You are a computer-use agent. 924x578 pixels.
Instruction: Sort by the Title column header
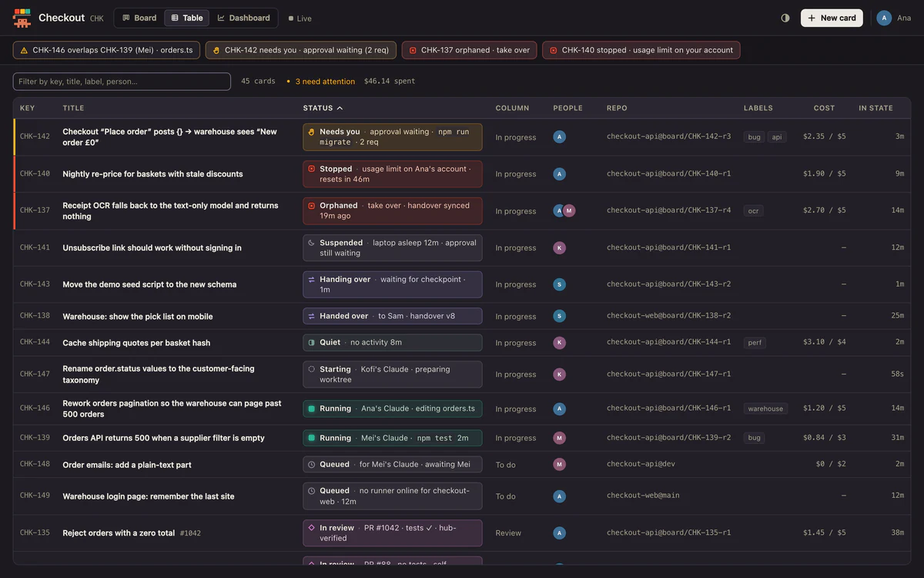tap(73, 108)
